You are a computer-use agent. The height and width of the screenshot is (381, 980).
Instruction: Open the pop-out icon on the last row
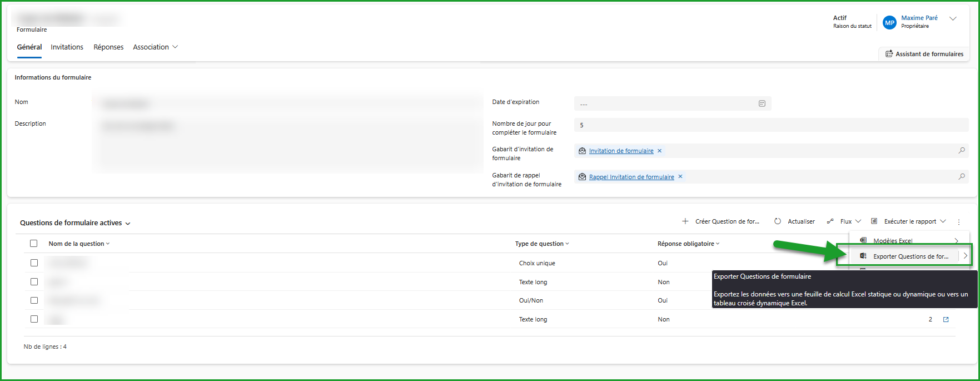click(x=946, y=319)
